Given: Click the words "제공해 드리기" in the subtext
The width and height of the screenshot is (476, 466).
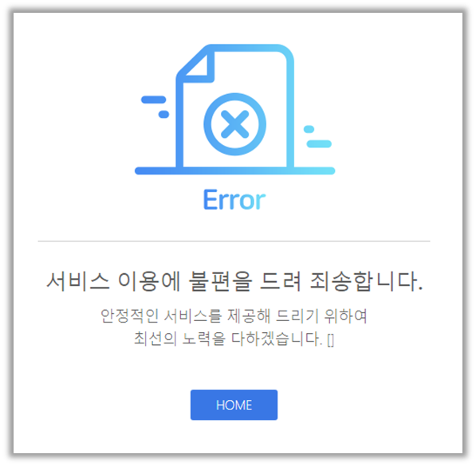Looking at the screenshot, I should [x=273, y=315].
